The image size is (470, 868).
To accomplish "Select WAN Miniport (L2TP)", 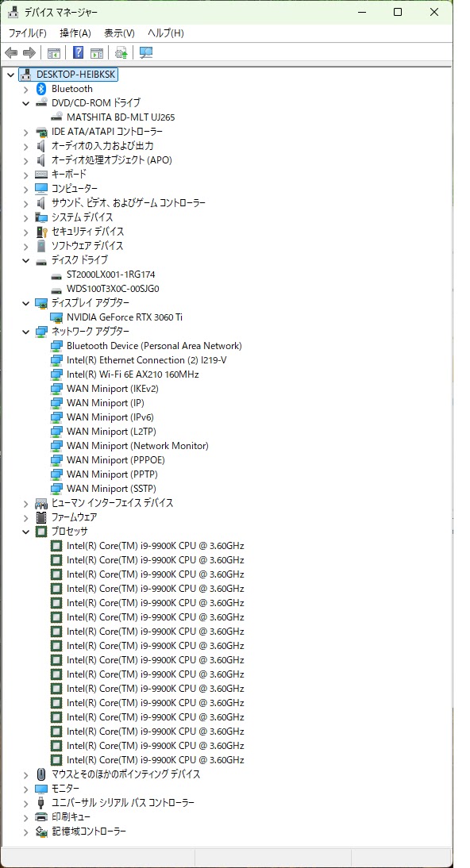I will (x=110, y=432).
